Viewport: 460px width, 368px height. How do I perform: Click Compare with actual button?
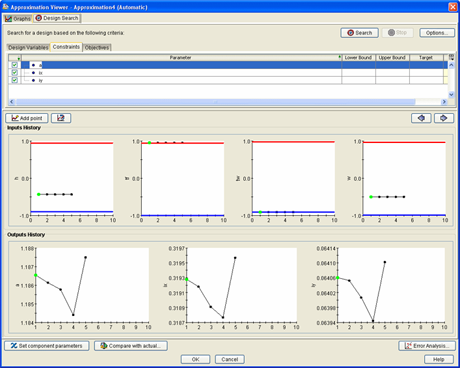tap(131, 346)
